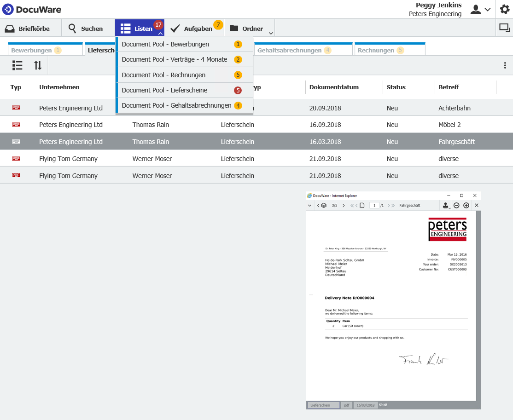The height and width of the screenshot is (420, 513).
Task: Open the settings gear
Action: [x=505, y=9]
